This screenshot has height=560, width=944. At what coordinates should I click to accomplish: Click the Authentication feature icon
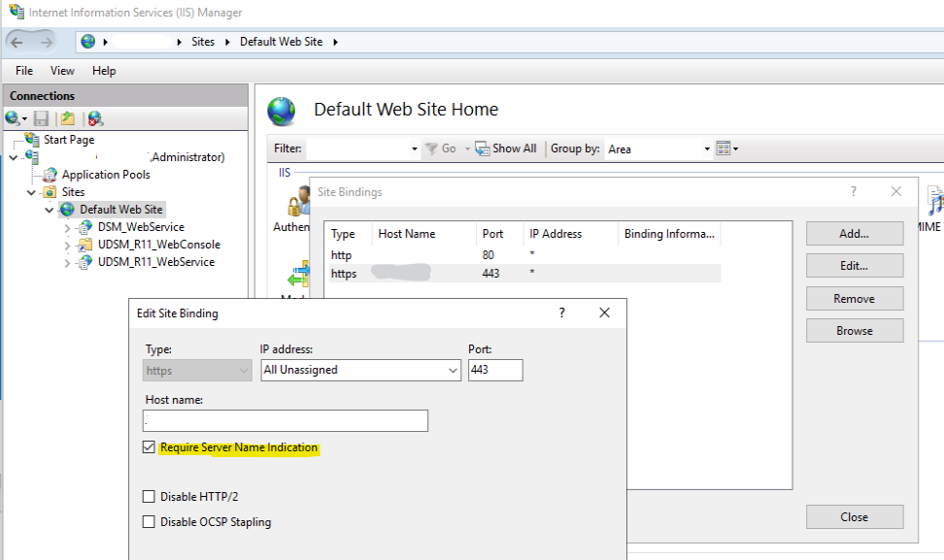click(x=298, y=202)
